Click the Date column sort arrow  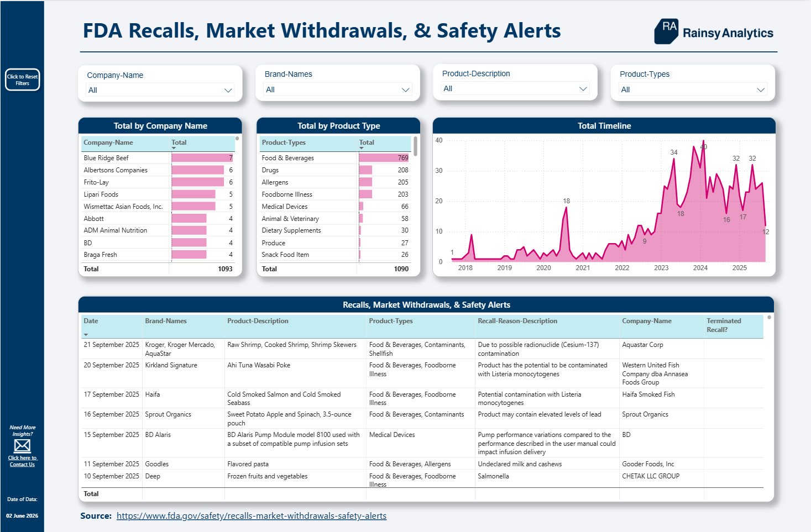(86, 335)
